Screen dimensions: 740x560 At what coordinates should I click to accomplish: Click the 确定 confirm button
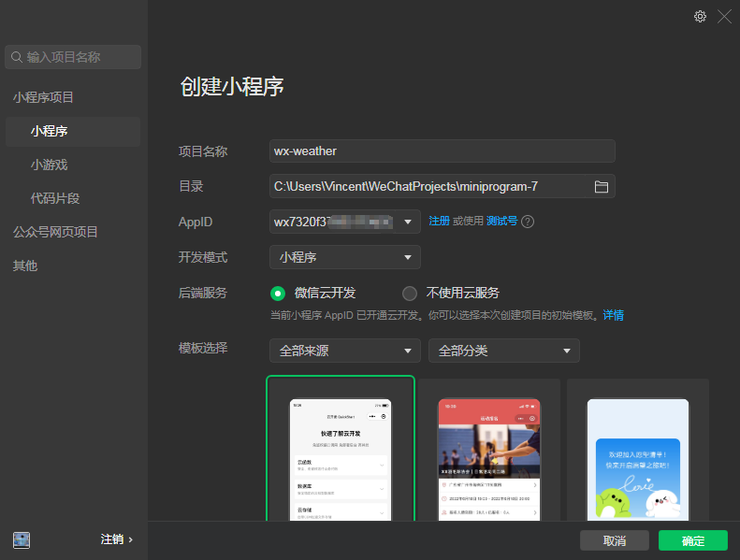pos(693,540)
